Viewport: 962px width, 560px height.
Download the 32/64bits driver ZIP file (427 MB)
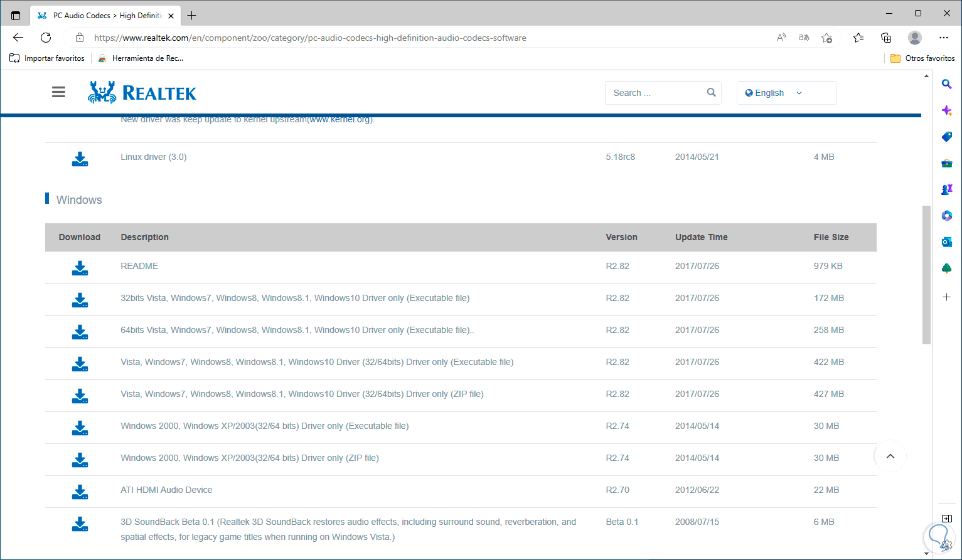80,396
